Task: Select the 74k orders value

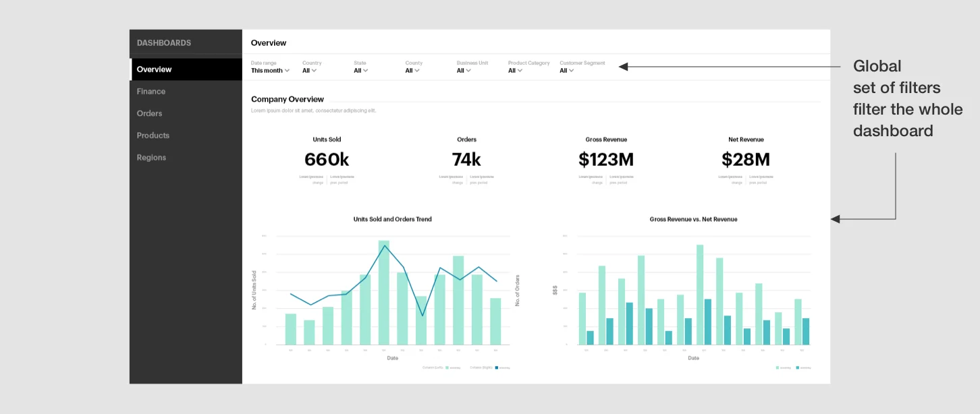Action: click(x=466, y=159)
